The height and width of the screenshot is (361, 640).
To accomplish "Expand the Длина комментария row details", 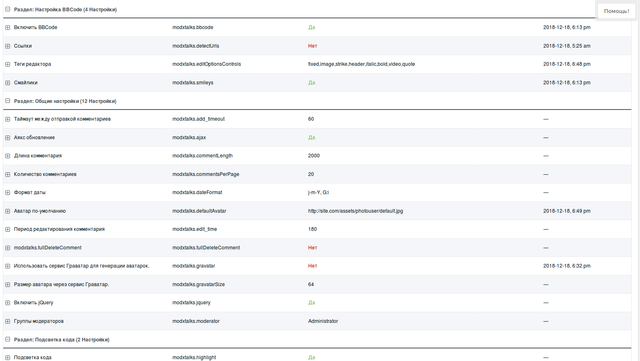I will coord(7,156).
